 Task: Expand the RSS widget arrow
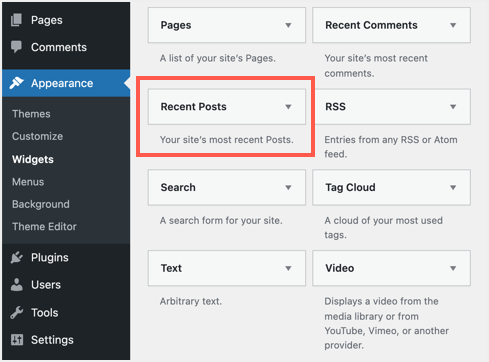(453, 107)
